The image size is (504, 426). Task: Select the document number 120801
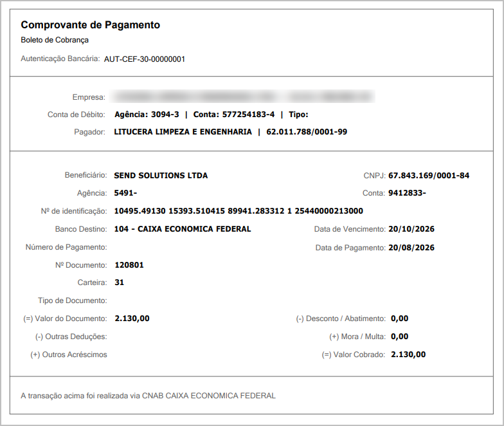point(129,265)
